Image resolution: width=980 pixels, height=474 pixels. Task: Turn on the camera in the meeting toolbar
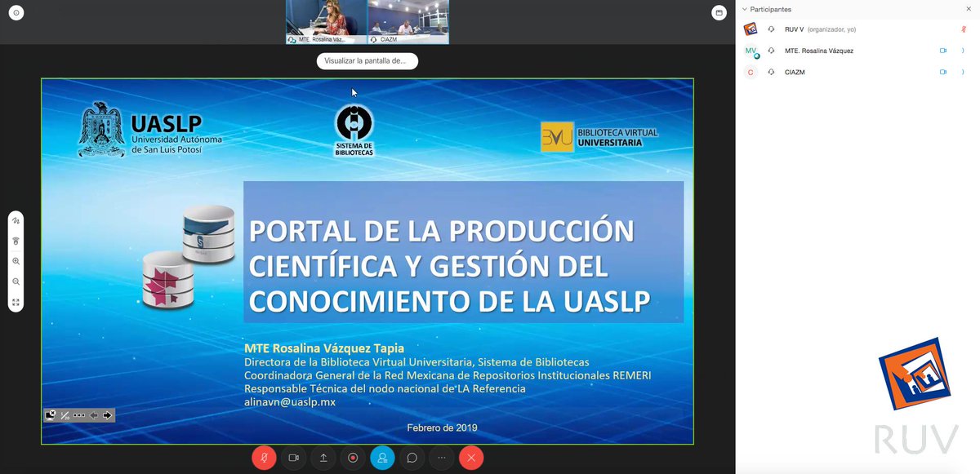tap(293, 458)
